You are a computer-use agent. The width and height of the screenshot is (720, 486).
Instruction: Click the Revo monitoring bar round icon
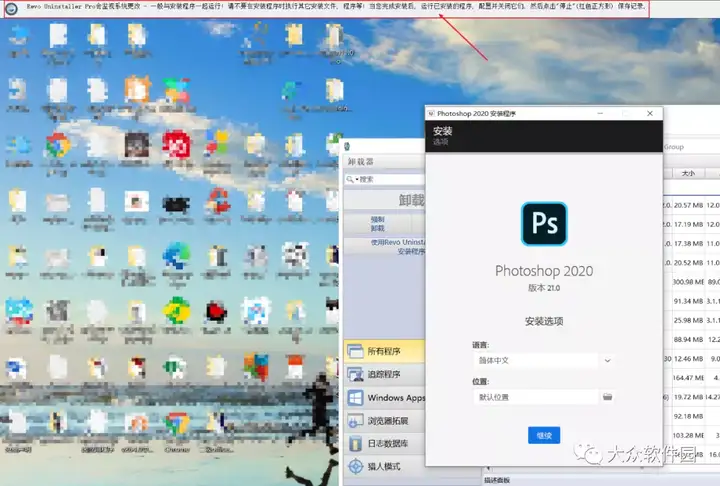pyautogui.click(x=11, y=8)
